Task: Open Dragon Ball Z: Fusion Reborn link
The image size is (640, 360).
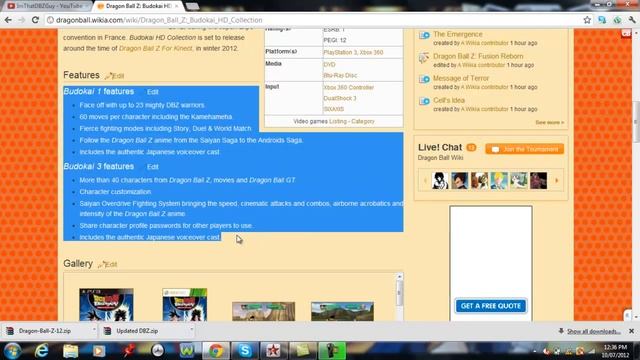Action: pyautogui.click(x=478, y=56)
